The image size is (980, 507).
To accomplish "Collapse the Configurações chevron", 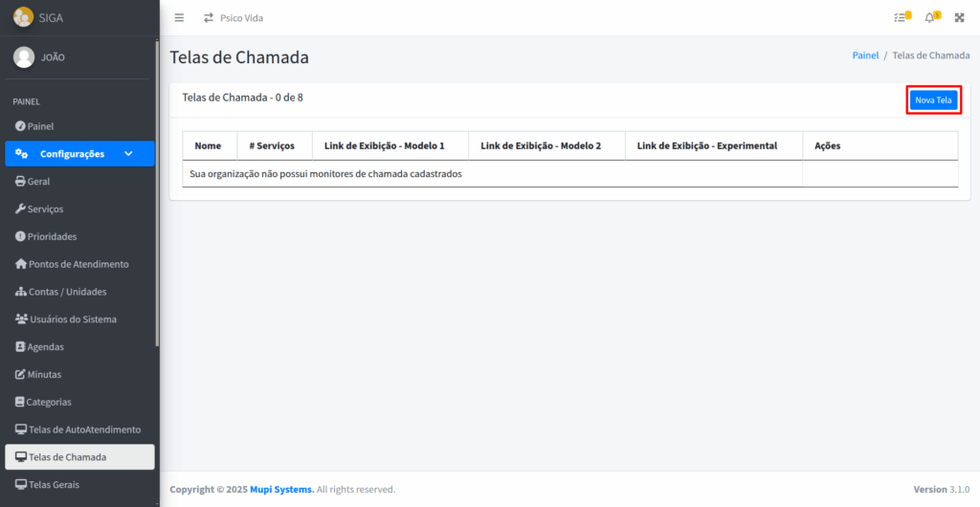I will click(x=128, y=154).
